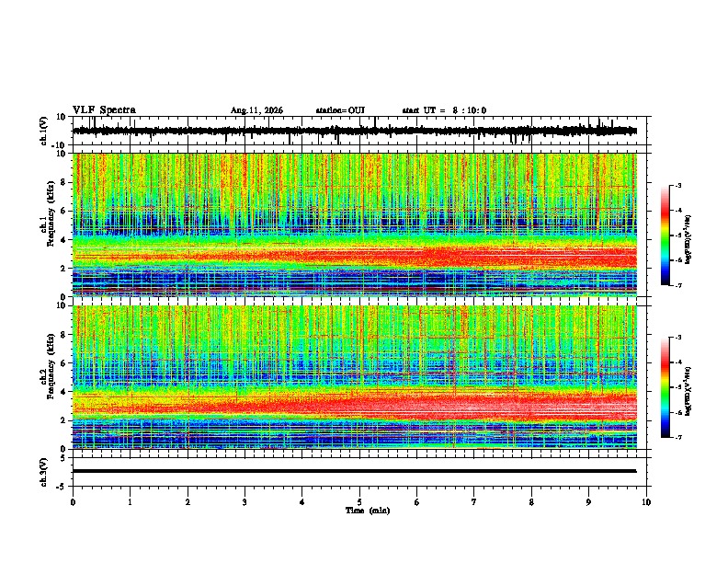
Task: Click the 'ch.1(V)' waveform axis label
Action: (44, 131)
